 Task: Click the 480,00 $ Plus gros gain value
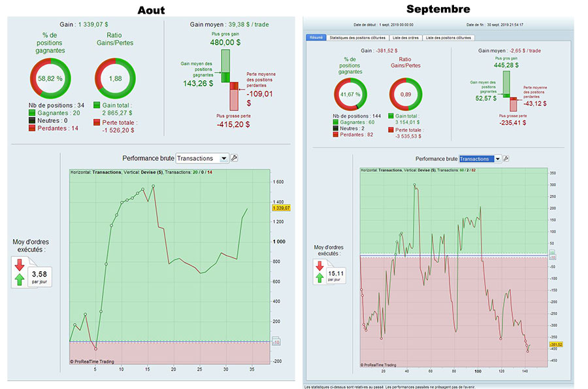click(225, 42)
